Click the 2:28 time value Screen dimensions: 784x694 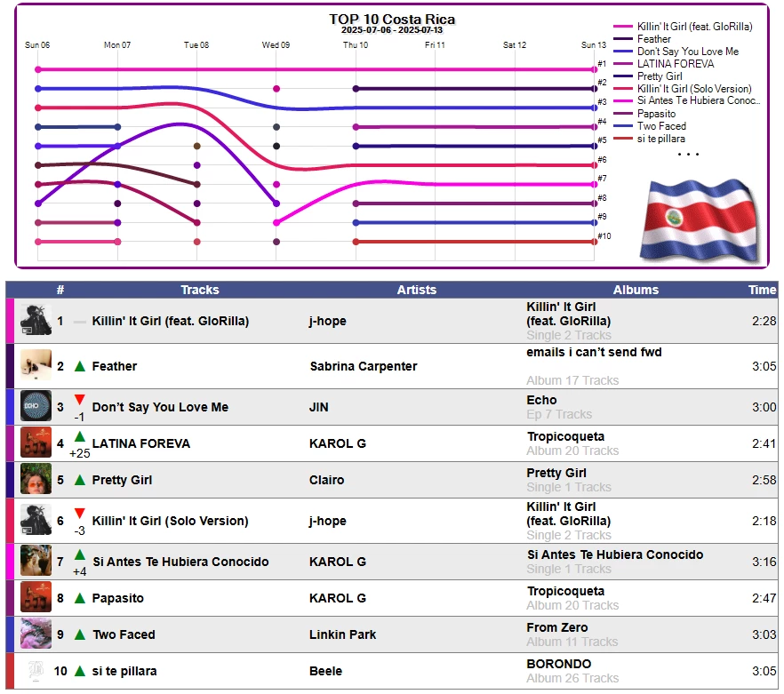(764, 321)
